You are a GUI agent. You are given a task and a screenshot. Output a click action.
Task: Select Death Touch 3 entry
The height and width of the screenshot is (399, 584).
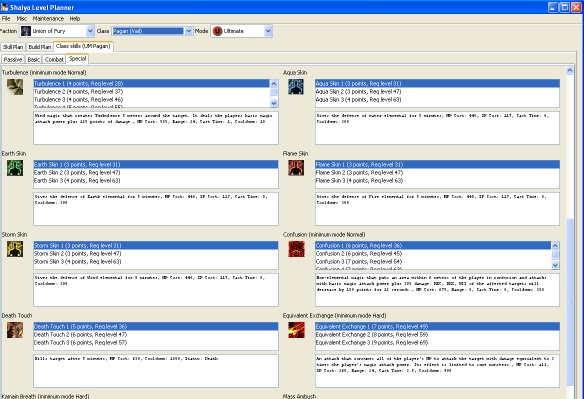156,343
